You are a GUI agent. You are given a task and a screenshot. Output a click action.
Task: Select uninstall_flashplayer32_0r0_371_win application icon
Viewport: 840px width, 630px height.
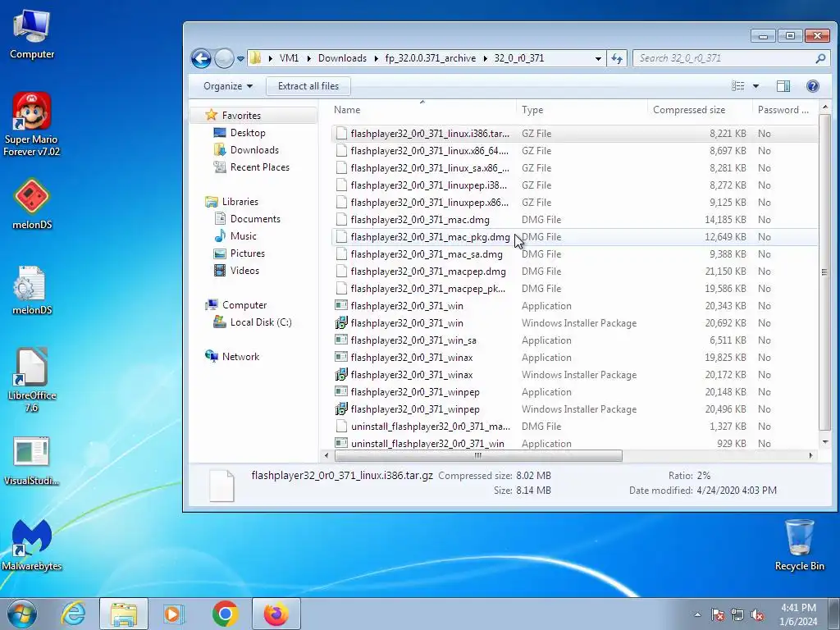(341, 443)
